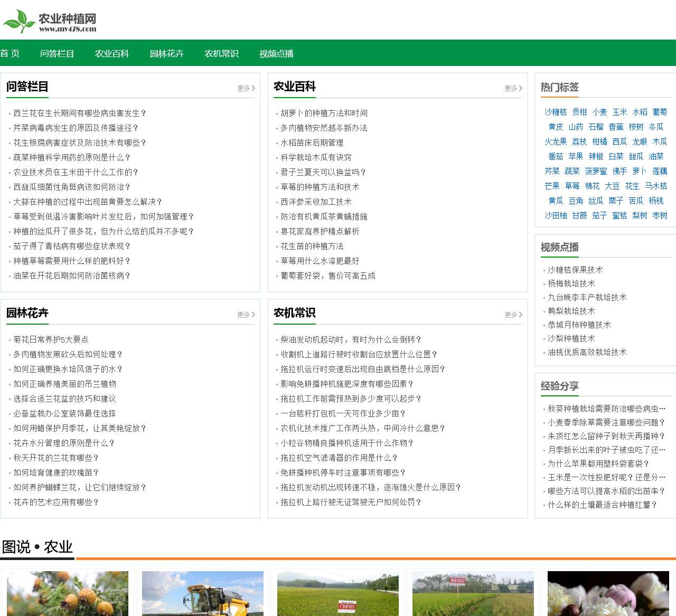Open the pink and white flower thumbnail
The width and height of the screenshot is (676, 616).
coord(608,593)
